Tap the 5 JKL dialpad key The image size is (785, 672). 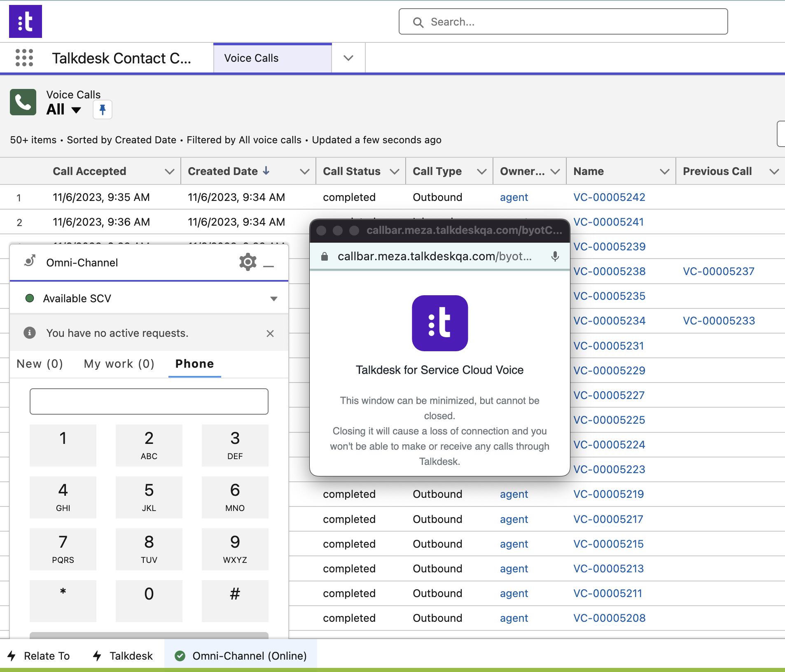click(149, 497)
